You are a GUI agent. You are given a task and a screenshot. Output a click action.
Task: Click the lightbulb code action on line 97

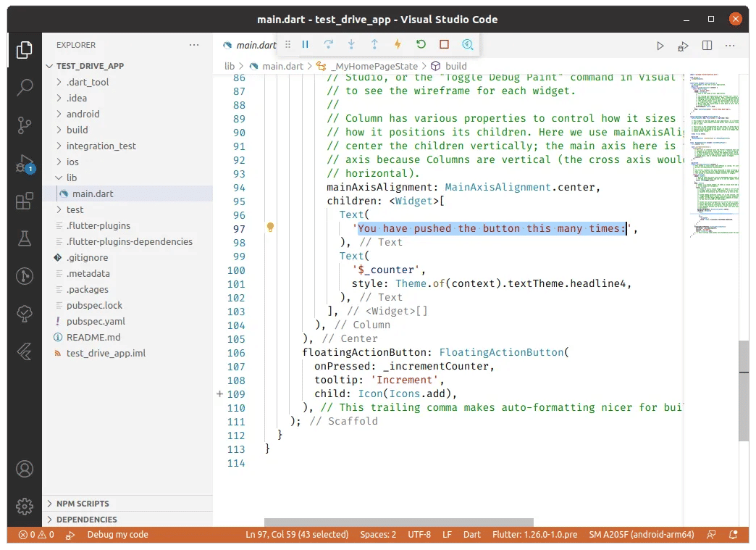coord(271,228)
